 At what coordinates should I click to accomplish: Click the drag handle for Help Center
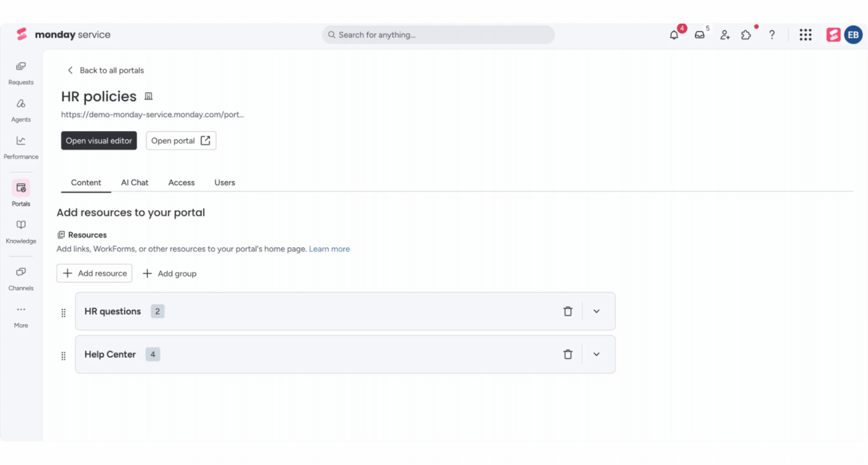tap(63, 356)
